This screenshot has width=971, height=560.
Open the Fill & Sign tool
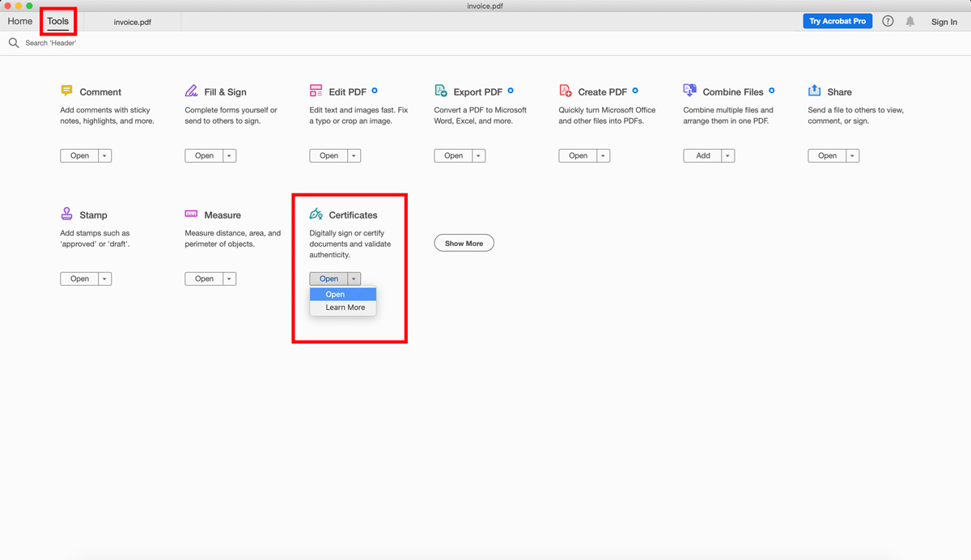[205, 155]
